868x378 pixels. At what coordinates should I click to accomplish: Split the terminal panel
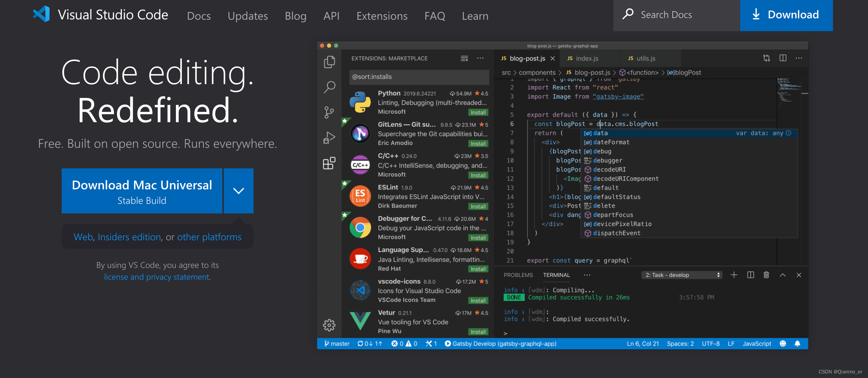click(751, 275)
